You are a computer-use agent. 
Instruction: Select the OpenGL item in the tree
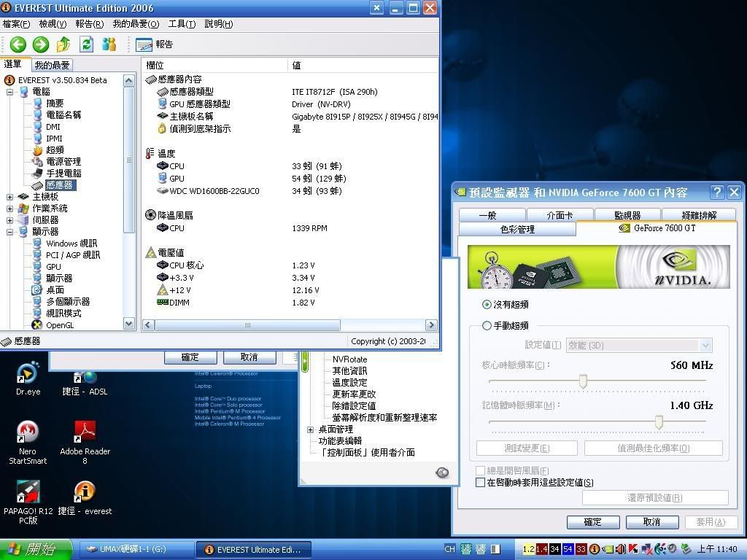[x=59, y=325]
